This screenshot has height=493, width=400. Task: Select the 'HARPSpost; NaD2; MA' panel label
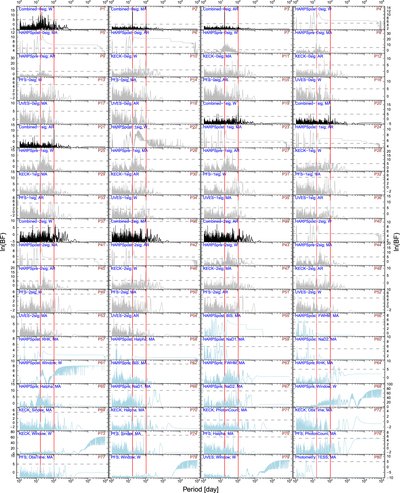[316, 339]
